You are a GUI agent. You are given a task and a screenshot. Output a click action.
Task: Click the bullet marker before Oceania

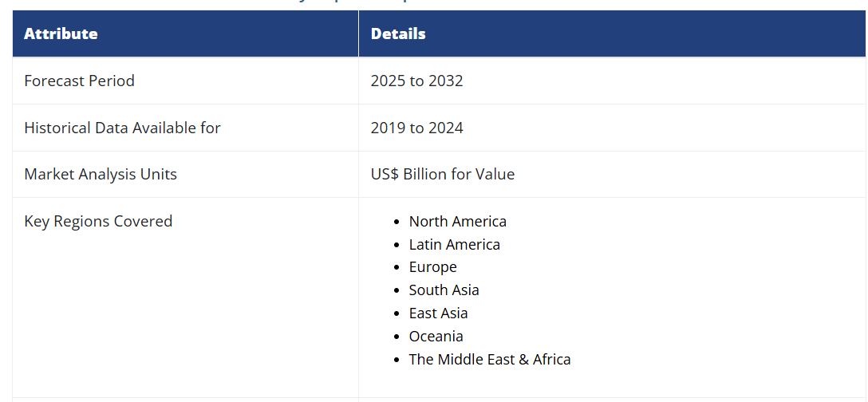tap(397, 337)
